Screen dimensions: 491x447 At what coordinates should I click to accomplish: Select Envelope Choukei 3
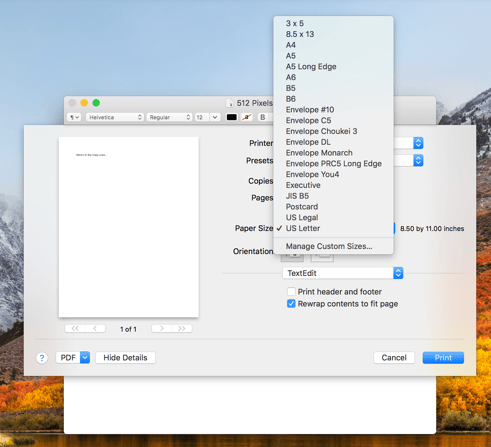click(333, 131)
